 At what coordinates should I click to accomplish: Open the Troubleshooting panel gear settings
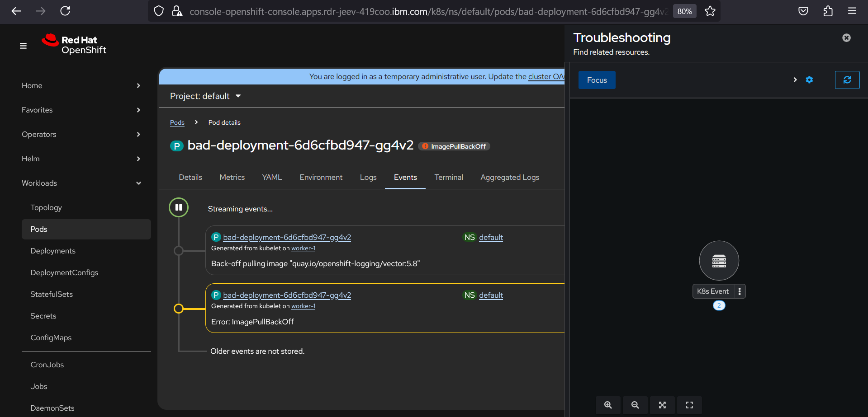point(809,80)
